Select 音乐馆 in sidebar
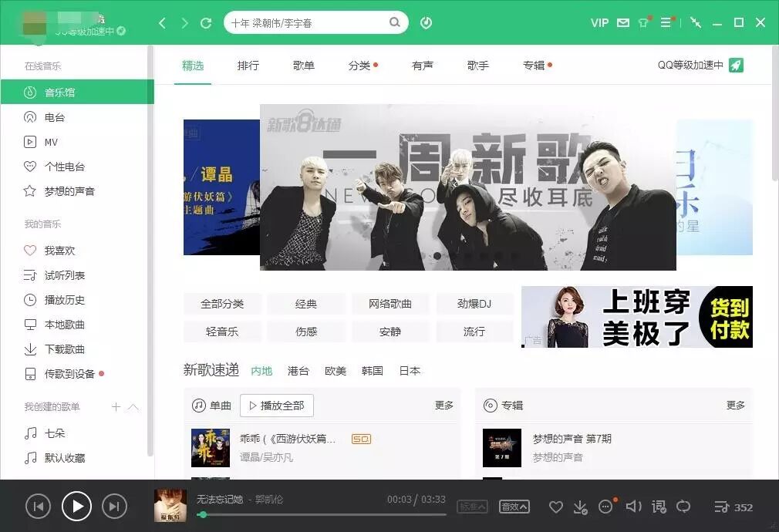Screen dimensions: 779x532 (77, 92)
